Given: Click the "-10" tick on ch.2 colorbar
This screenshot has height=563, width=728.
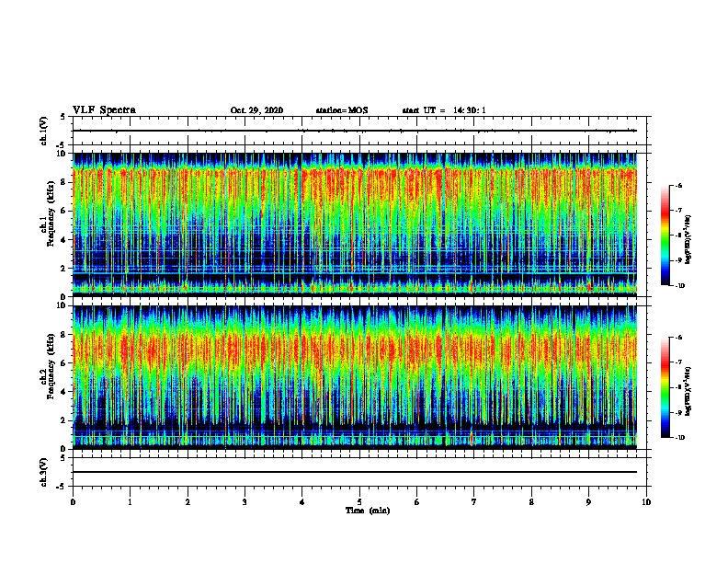Looking at the screenshot, I should pyautogui.click(x=680, y=438).
